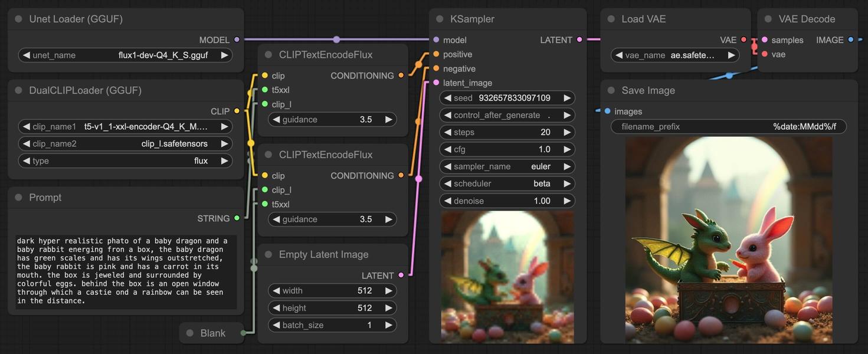Click the upper CLIPTextEncodeFlux CONDITIONING output socket
868x354 pixels.
click(401, 75)
